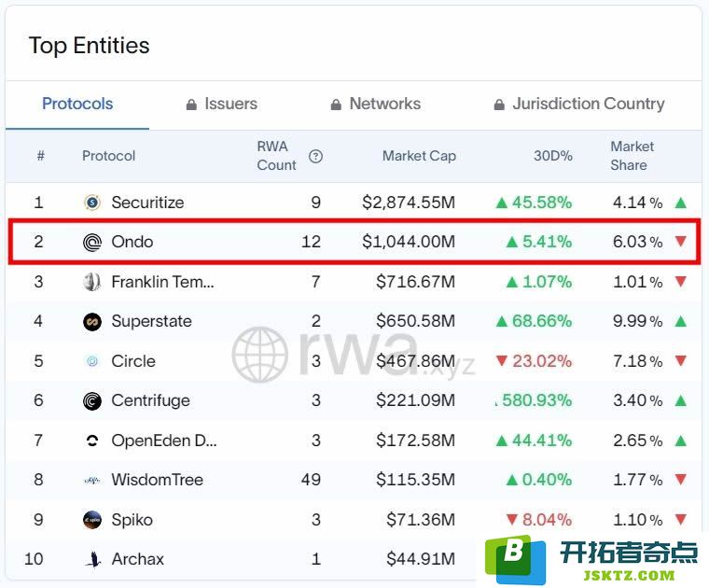Click the Centrifuge logo icon

click(x=92, y=400)
